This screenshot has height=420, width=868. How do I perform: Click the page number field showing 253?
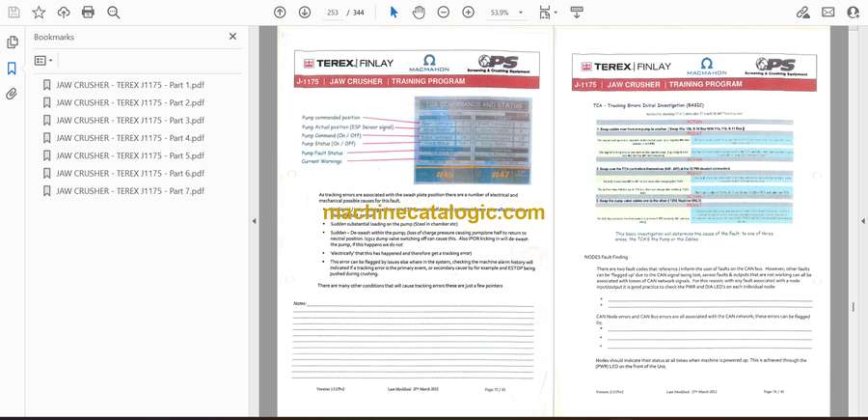pyautogui.click(x=332, y=13)
